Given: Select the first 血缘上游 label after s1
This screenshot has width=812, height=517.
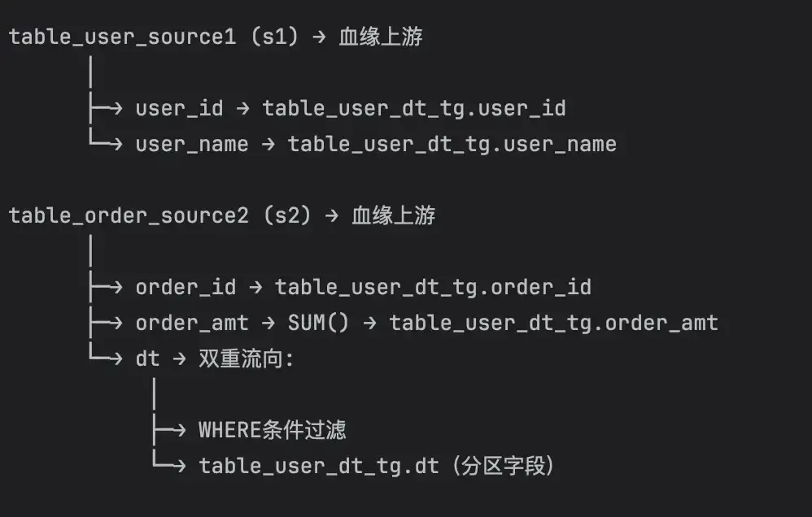Looking at the screenshot, I should coord(381,37).
